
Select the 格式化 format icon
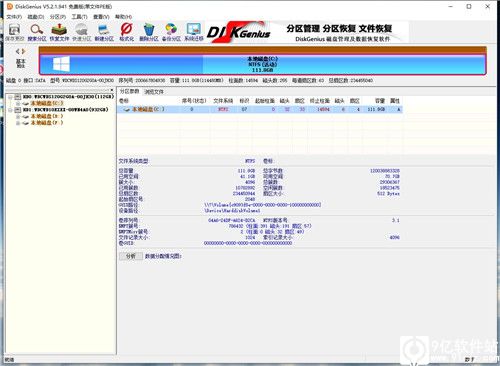pos(126,32)
